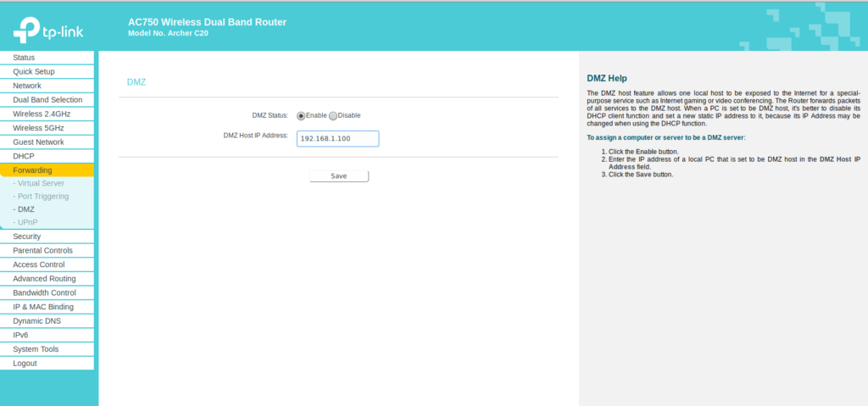The height and width of the screenshot is (406, 868).
Task: Click Logout in the sidebar
Action: click(25, 363)
